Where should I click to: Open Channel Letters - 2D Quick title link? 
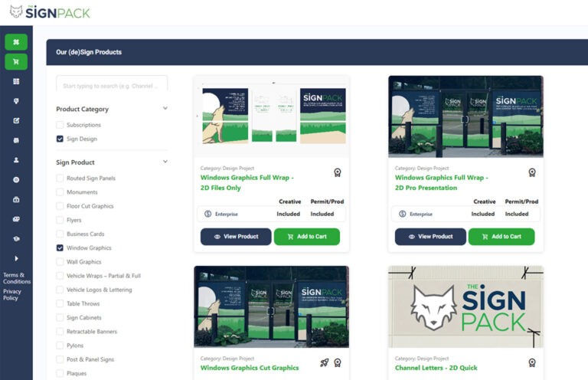[x=436, y=368]
